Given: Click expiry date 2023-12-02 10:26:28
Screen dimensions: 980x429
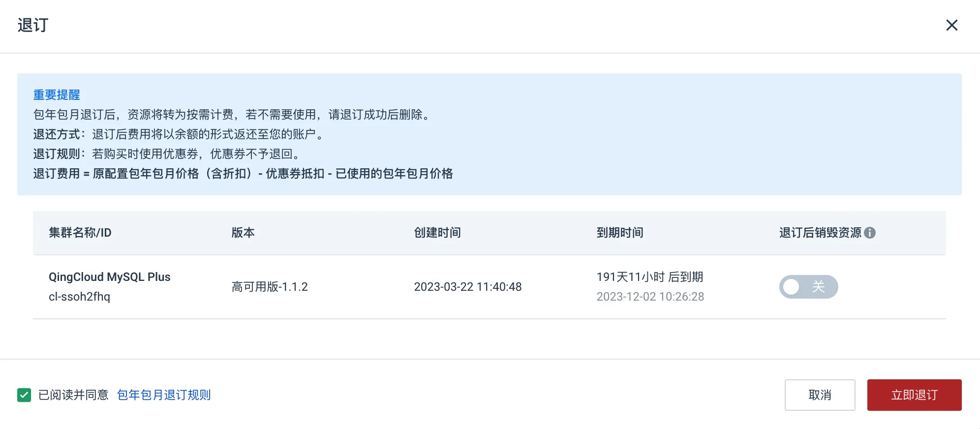Looking at the screenshot, I should pos(650,297).
